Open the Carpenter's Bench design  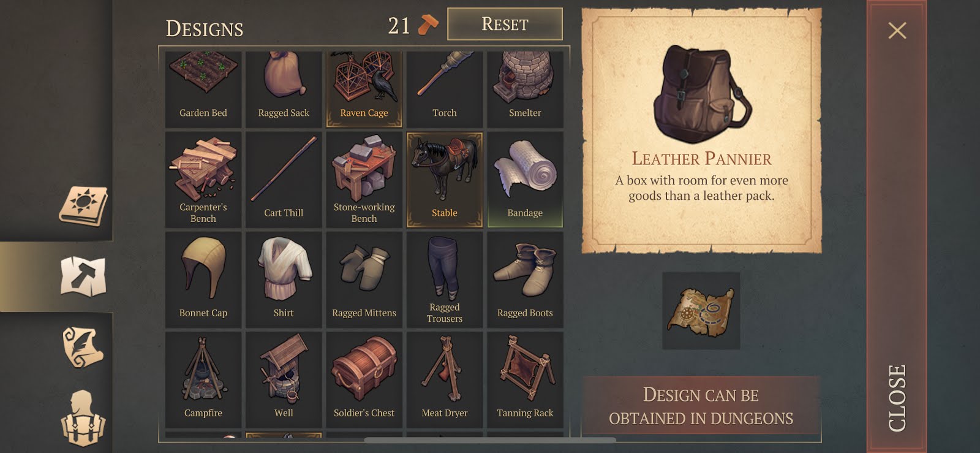tap(203, 180)
